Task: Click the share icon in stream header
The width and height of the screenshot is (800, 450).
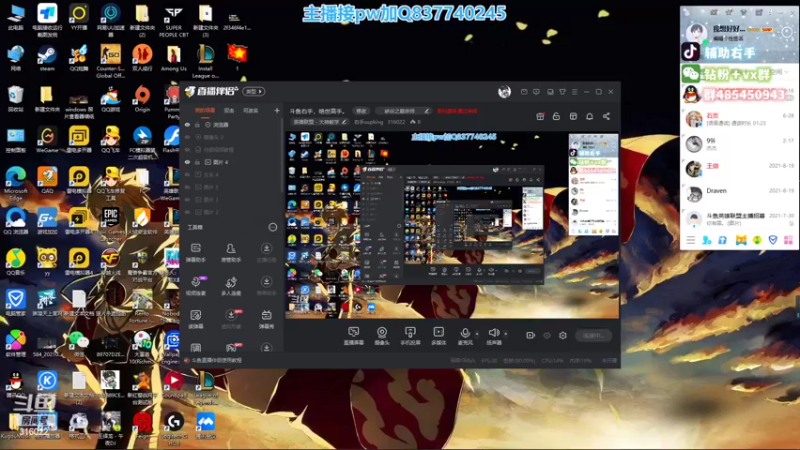Action: tap(606, 116)
